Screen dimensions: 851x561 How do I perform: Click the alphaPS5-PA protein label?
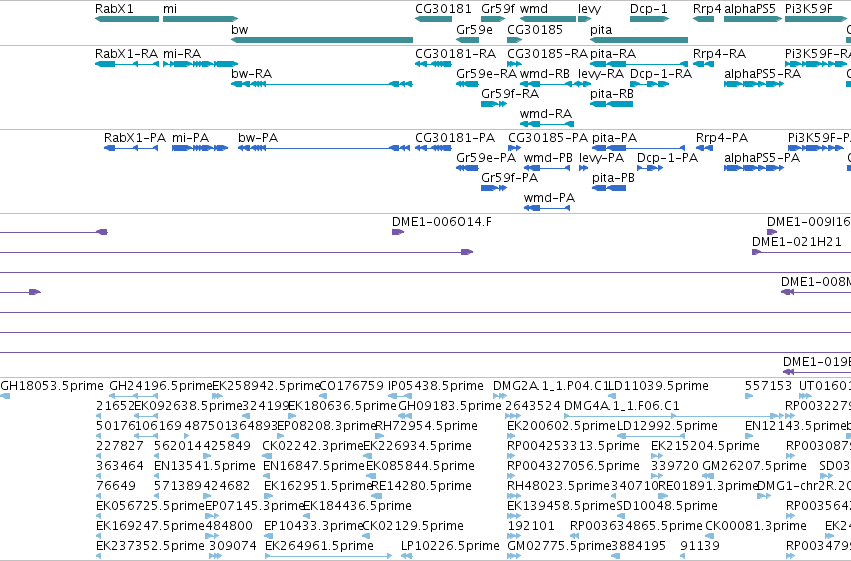pos(762,157)
